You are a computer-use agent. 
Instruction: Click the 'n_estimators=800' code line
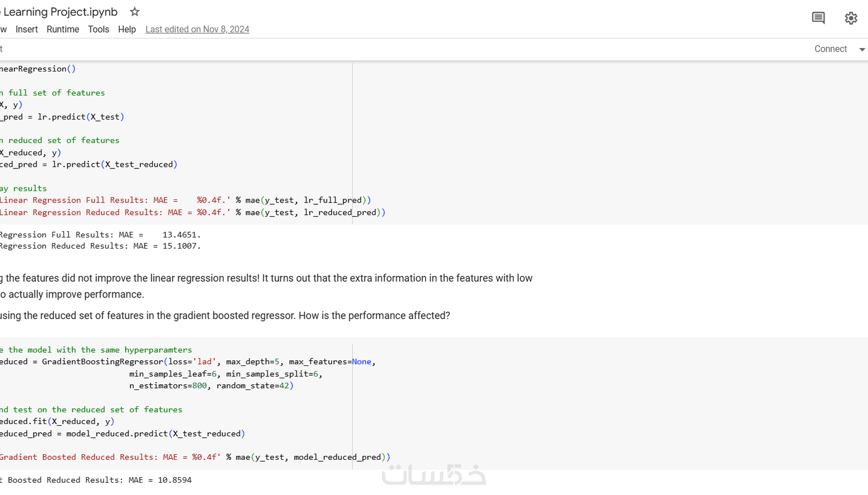pyautogui.click(x=211, y=386)
